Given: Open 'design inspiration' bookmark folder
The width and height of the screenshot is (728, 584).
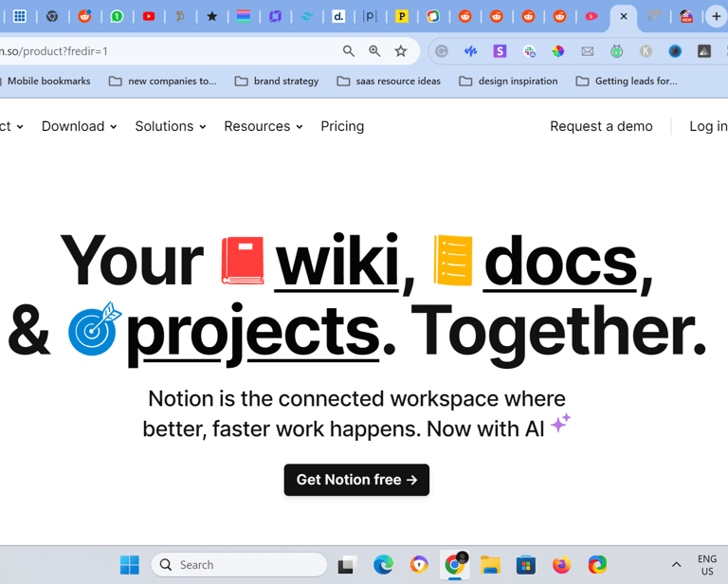Looking at the screenshot, I should 508,82.
